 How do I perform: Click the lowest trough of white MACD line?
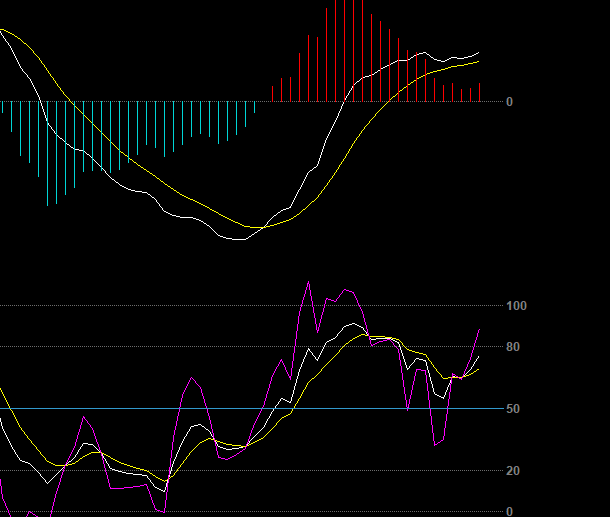235,239
